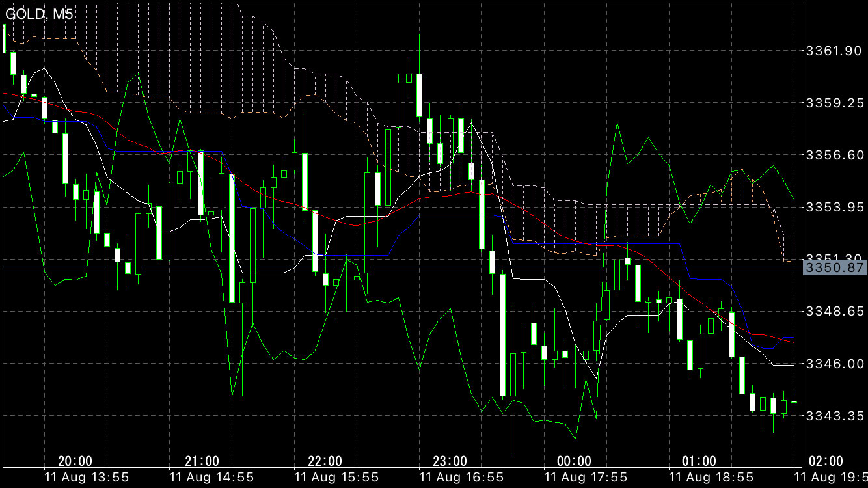This screenshot has height=488, width=868.
Task: Click the current price label 3350.87
Action: tap(835, 267)
